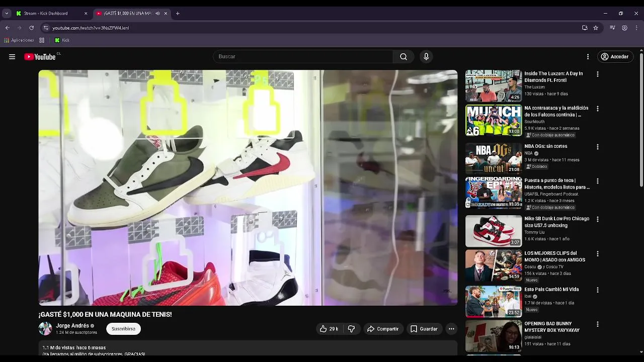Click the main video player
Screen dimensions: 644x362
(248, 188)
